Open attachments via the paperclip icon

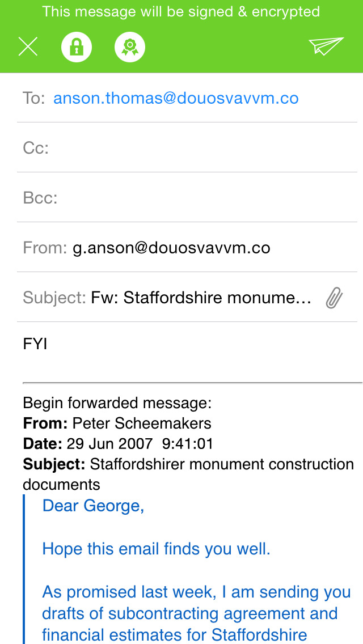click(x=335, y=297)
